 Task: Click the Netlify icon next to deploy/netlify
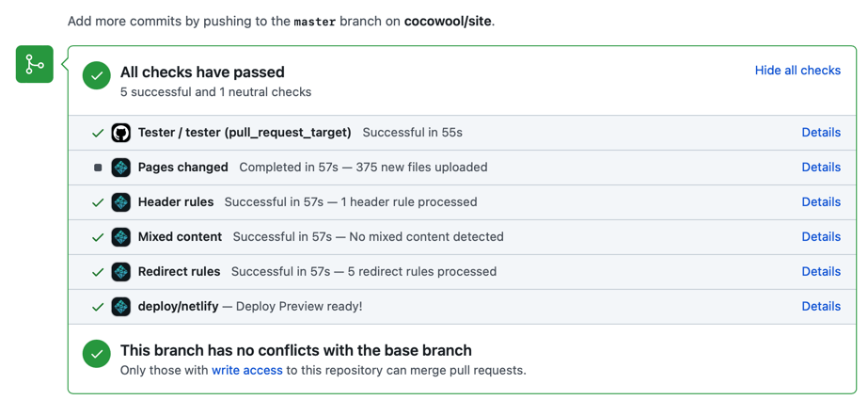[120, 307]
